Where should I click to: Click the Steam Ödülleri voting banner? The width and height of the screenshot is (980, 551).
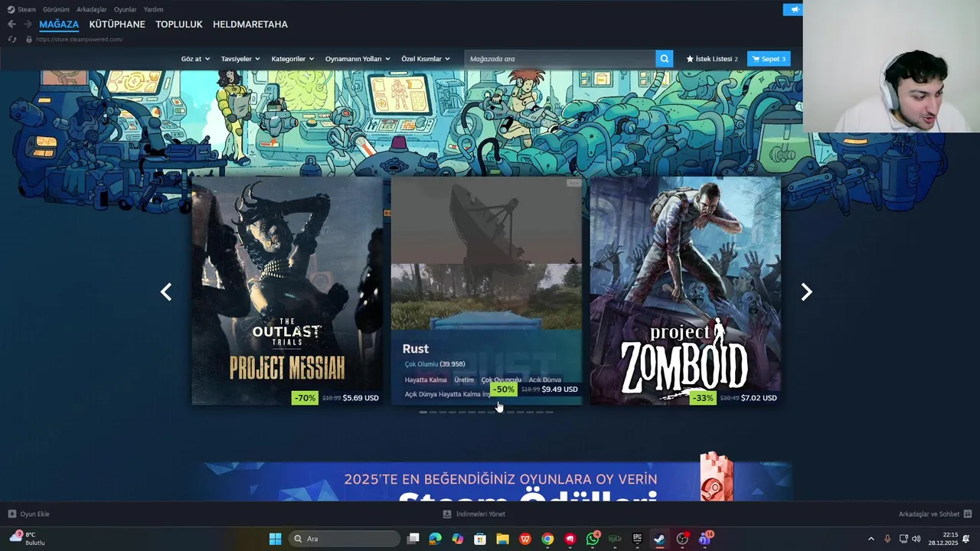point(498,481)
